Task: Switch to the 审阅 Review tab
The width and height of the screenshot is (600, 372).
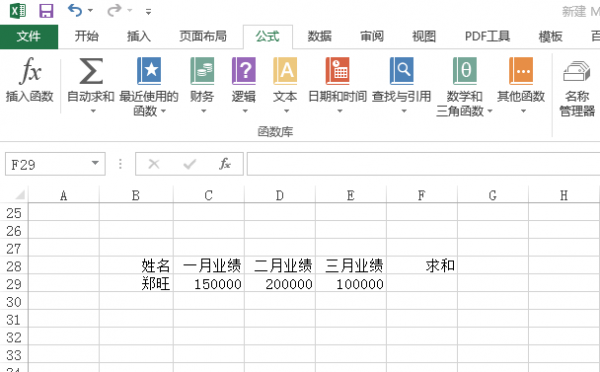Action: point(372,36)
